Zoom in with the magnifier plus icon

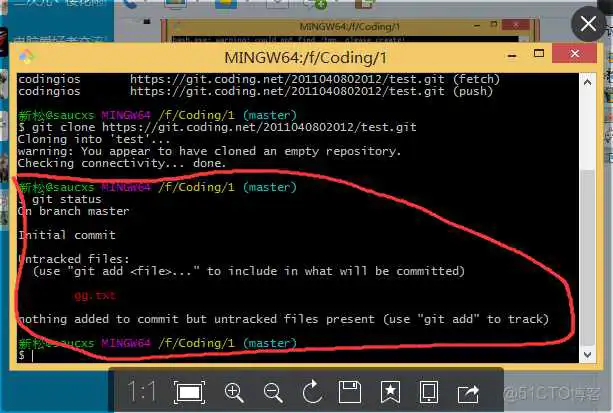[x=234, y=391]
